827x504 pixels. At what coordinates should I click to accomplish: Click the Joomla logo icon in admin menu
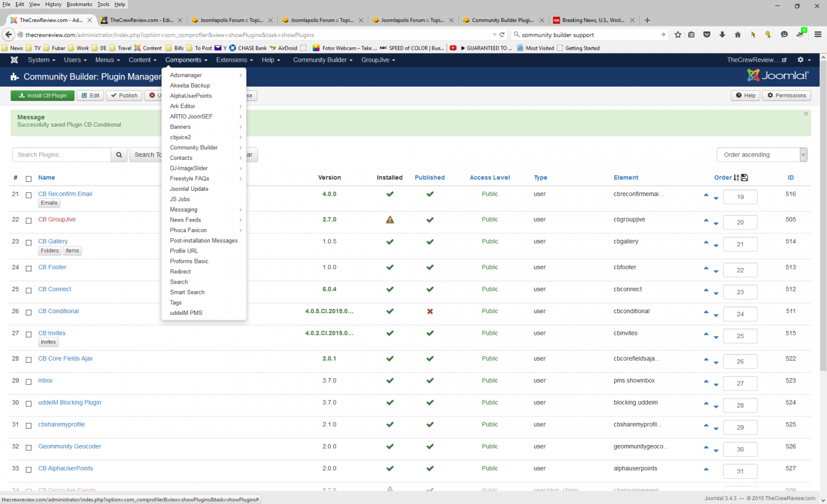click(x=14, y=60)
